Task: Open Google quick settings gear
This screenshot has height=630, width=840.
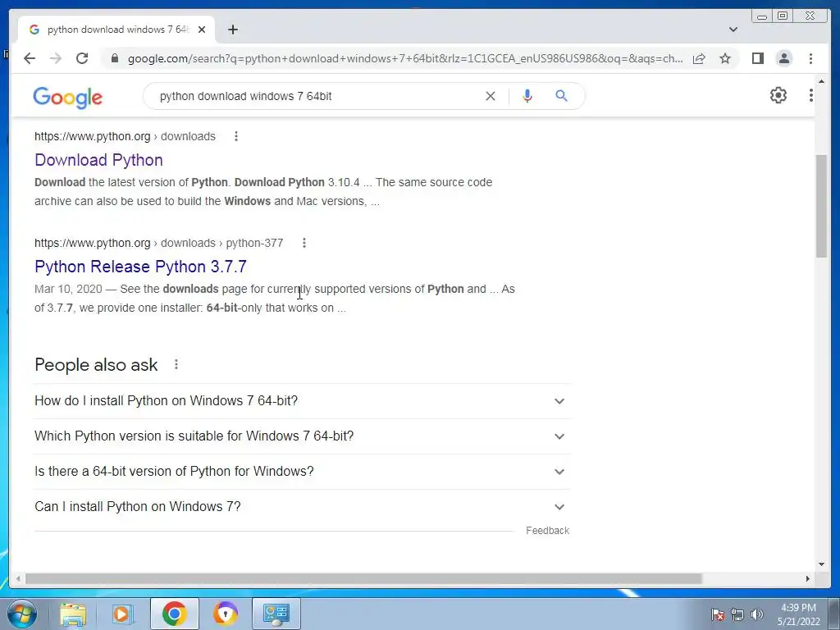Action: click(778, 95)
